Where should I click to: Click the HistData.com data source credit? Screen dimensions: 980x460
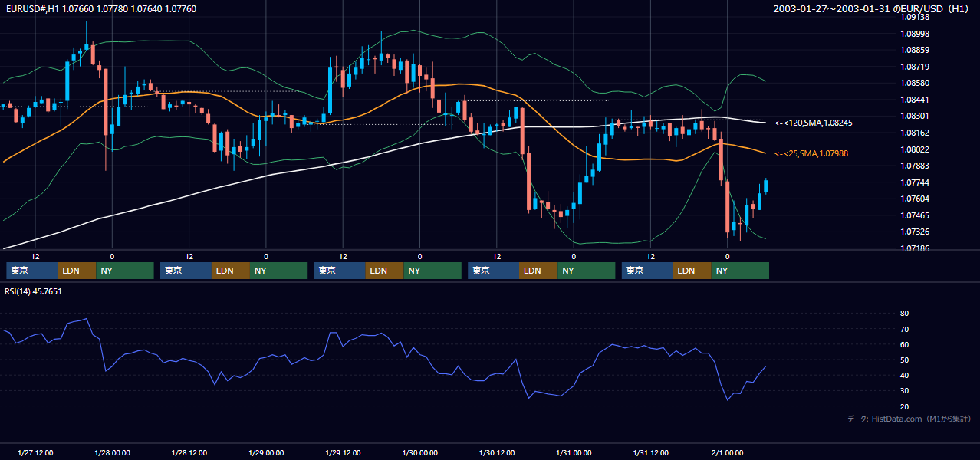[x=909, y=419]
